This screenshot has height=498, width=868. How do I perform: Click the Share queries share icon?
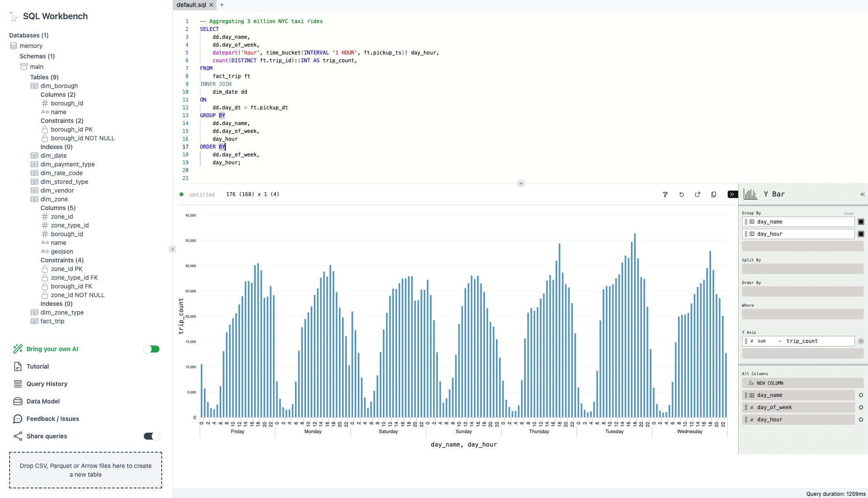point(18,436)
